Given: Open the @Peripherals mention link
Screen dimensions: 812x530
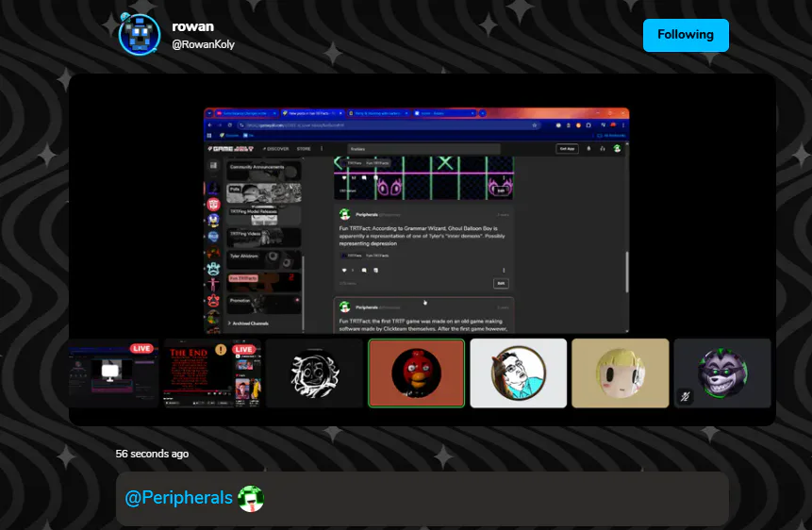Looking at the screenshot, I should 178,497.
